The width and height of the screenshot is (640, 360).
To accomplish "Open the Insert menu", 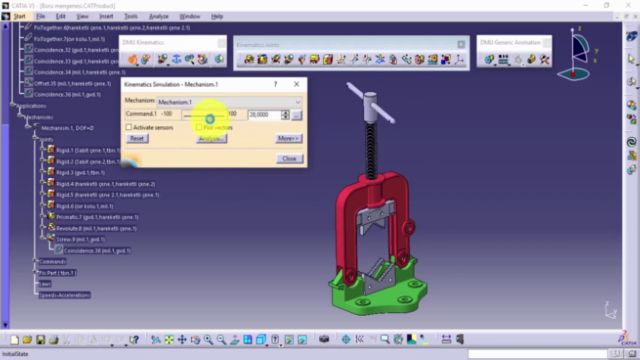I will coord(106,16).
